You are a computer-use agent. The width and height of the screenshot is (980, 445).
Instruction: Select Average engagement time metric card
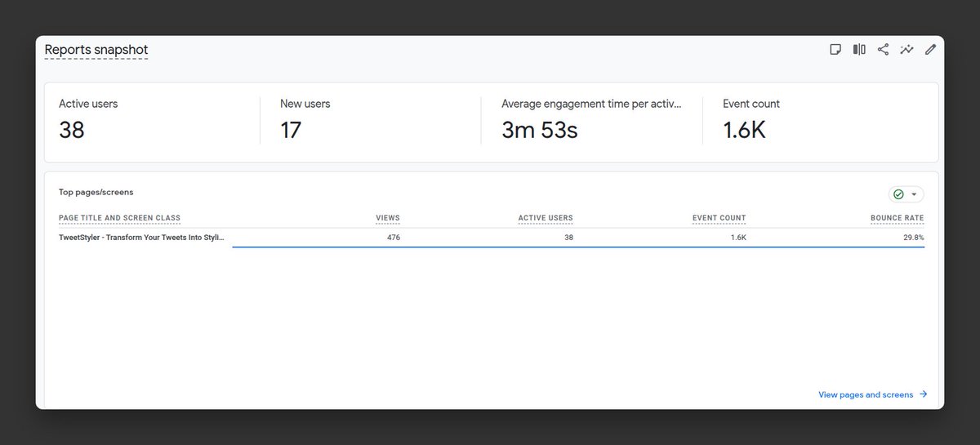(x=591, y=121)
